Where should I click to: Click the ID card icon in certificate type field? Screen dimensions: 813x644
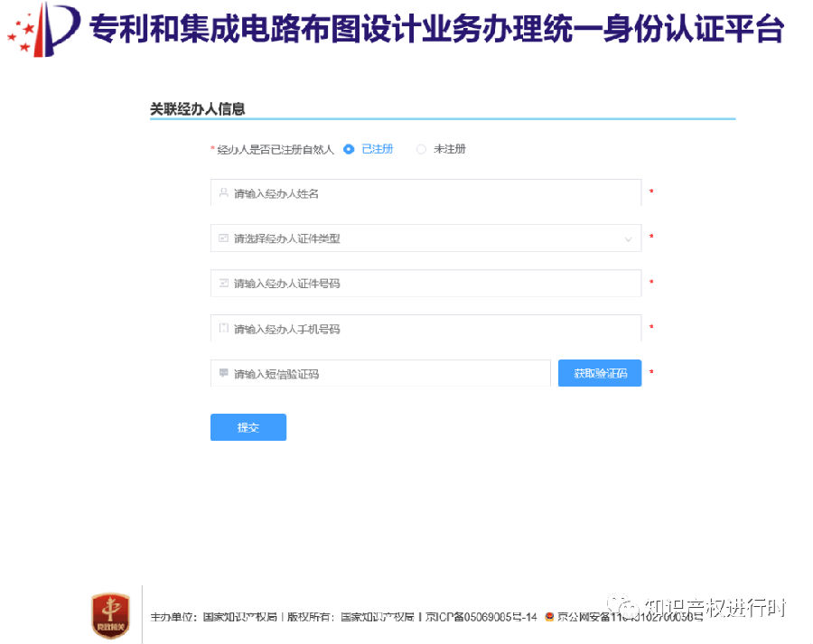click(223, 238)
